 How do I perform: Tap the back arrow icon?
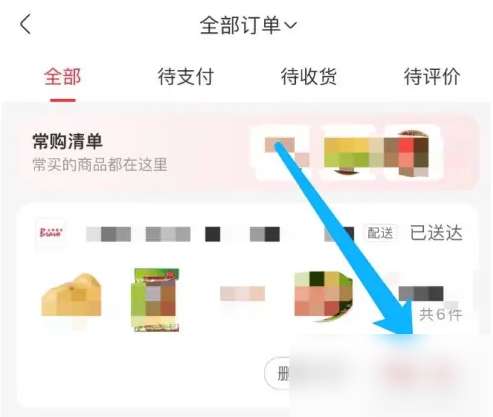pos(25,24)
